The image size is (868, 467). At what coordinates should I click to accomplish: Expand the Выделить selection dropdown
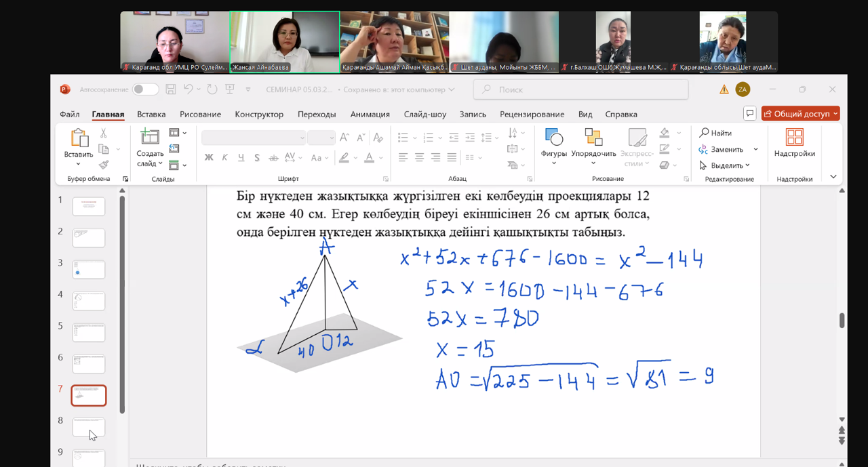pyautogui.click(x=747, y=165)
